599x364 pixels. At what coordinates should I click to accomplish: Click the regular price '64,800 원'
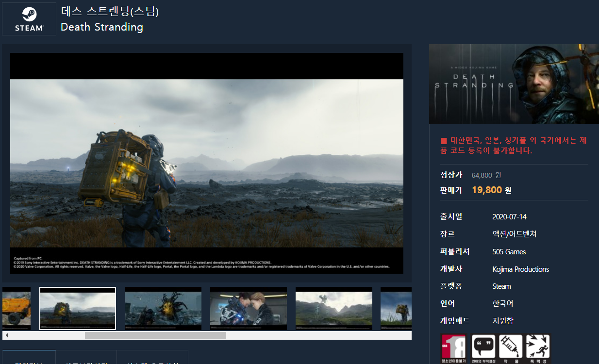pyautogui.click(x=486, y=175)
